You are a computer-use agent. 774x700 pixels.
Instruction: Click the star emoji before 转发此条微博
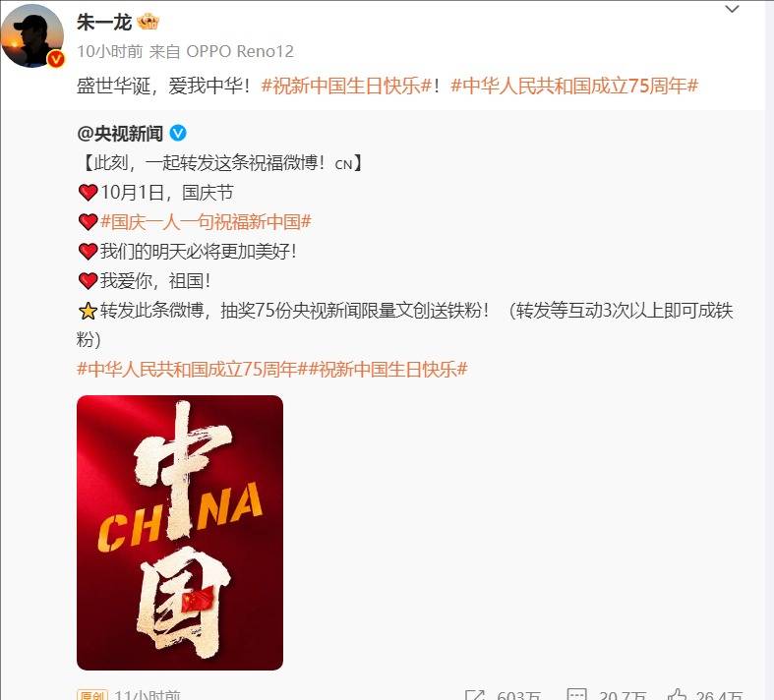pos(88,311)
